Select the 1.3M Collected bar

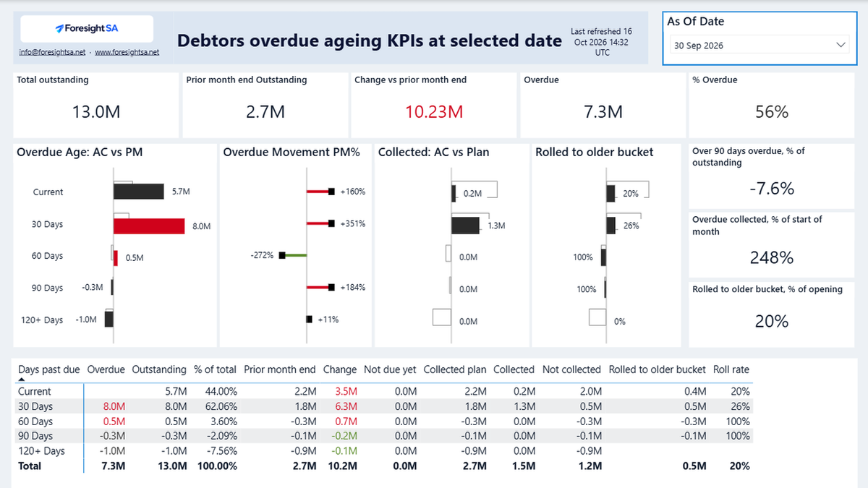tap(466, 226)
